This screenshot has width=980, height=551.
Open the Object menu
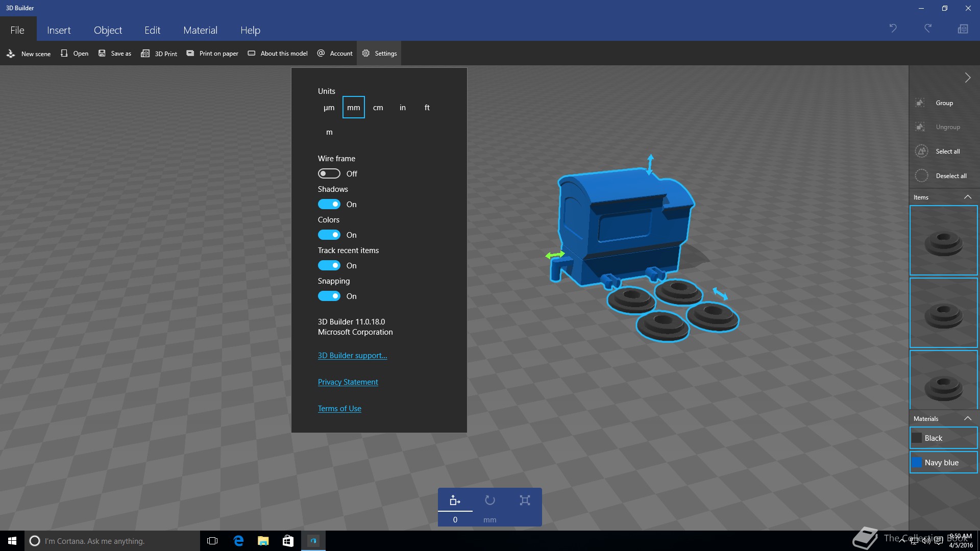(108, 30)
